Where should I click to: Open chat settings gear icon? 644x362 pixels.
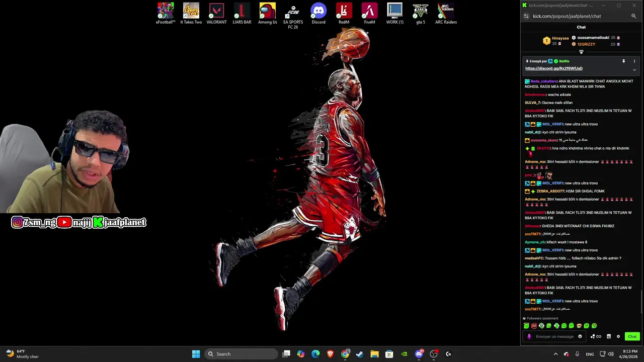[618, 336]
